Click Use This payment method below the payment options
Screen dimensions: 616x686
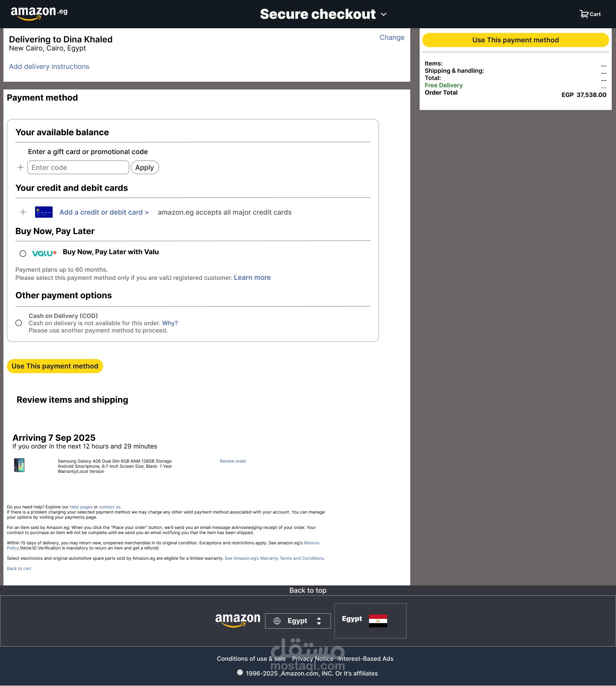point(55,366)
